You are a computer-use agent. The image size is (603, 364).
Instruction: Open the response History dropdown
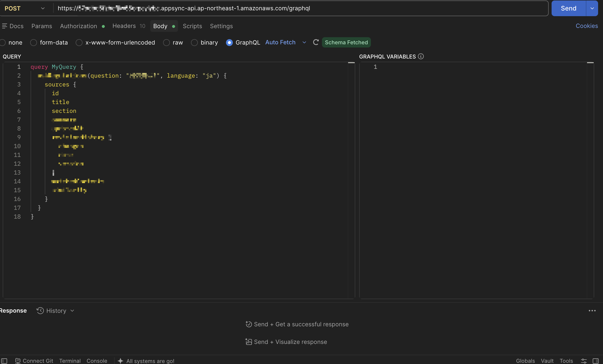coord(55,311)
